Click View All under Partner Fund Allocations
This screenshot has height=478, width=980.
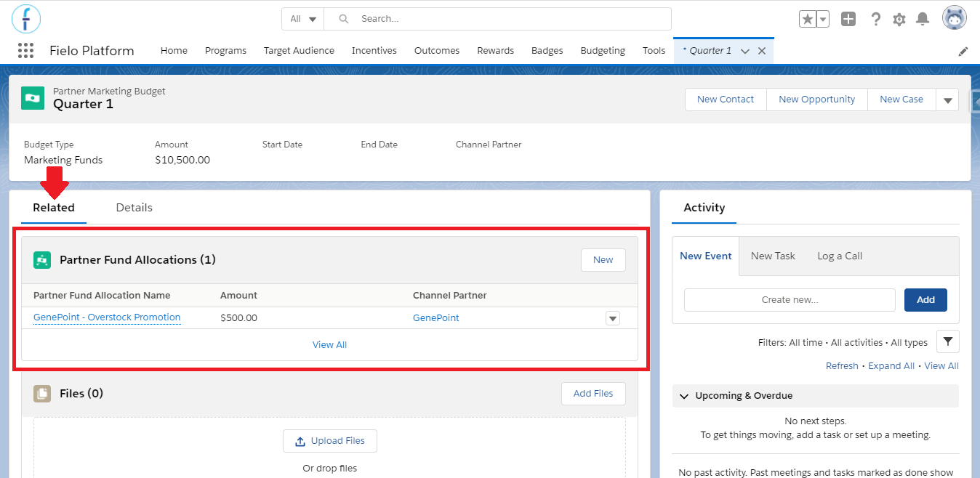pos(329,344)
